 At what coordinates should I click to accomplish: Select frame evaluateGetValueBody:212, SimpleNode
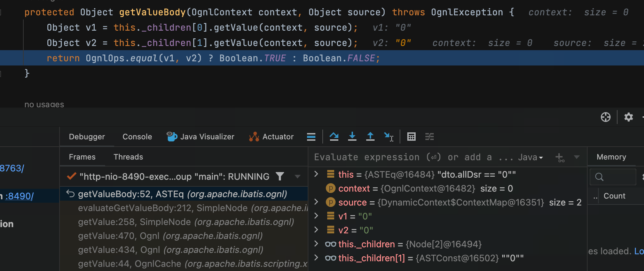(184, 208)
